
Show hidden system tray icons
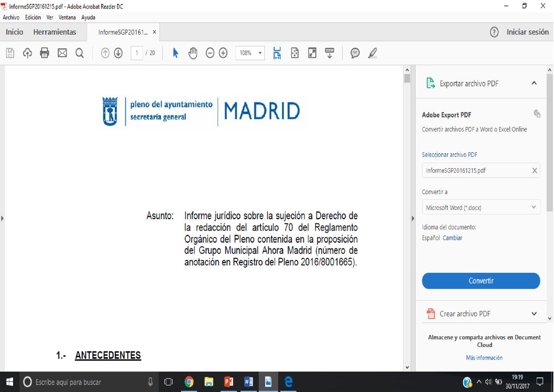click(x=479, y=382)
